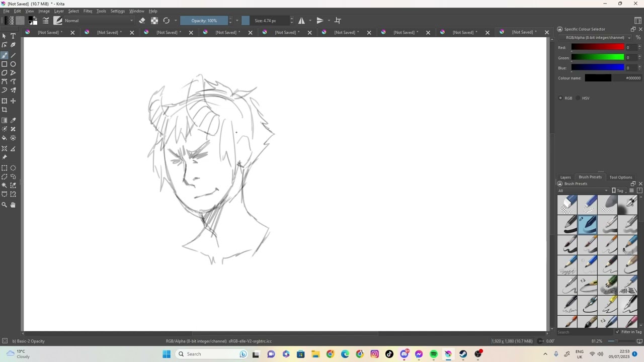644x362 pixels.
Task: Open the Filter menu
Action: click(x=88, y=11)
